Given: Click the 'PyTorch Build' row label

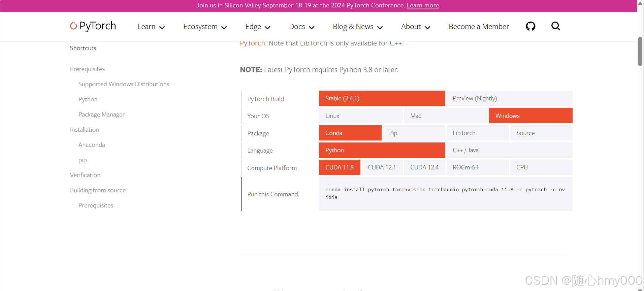Looking at the screenshot, I should coord(265,99).
